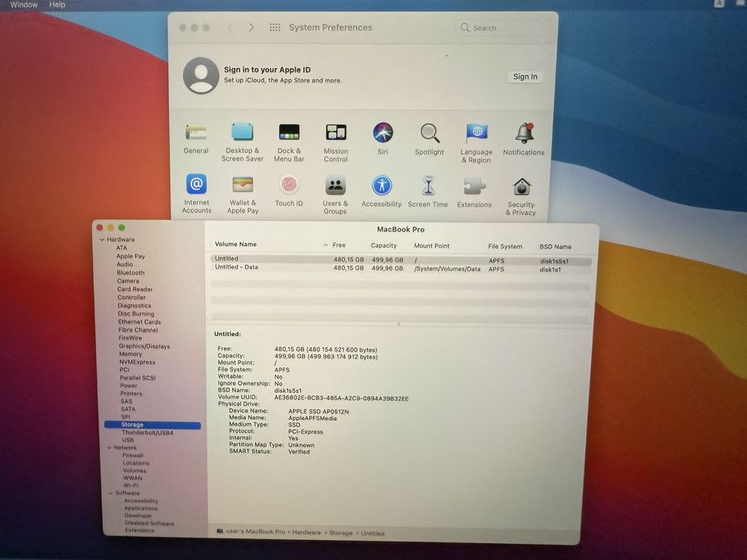Select NVMExpress in the Hardware list
The height and width of the screenshot is (560, 747).
[x=137, y=362]
